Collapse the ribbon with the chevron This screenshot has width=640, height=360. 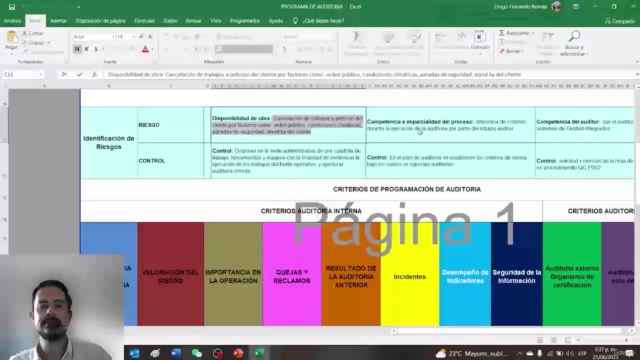coord(637,62)
